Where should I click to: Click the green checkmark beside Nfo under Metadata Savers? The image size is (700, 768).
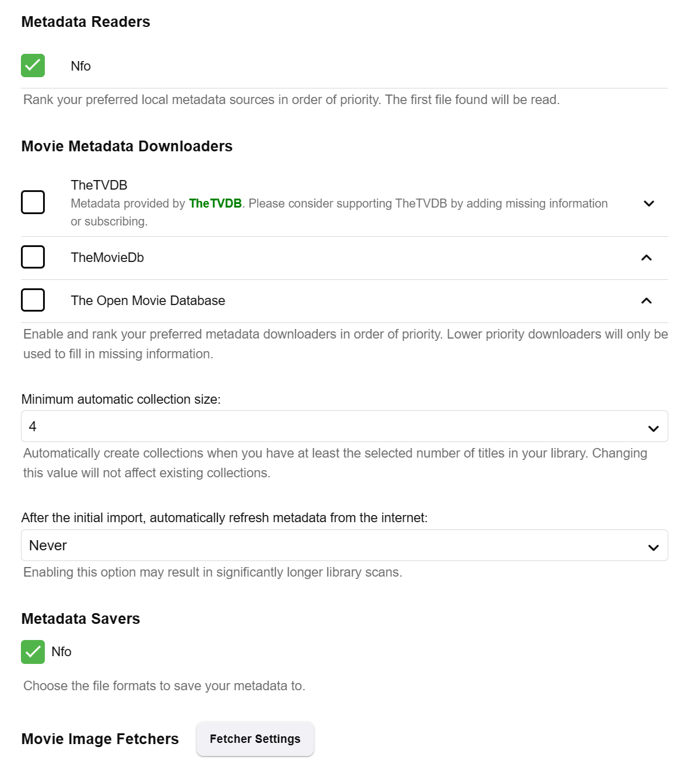click(32, 651)
